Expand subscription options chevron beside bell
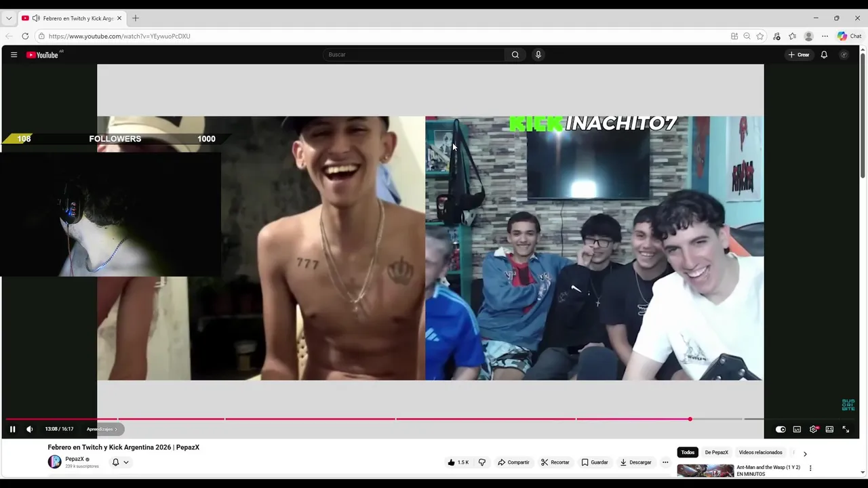 126,462
